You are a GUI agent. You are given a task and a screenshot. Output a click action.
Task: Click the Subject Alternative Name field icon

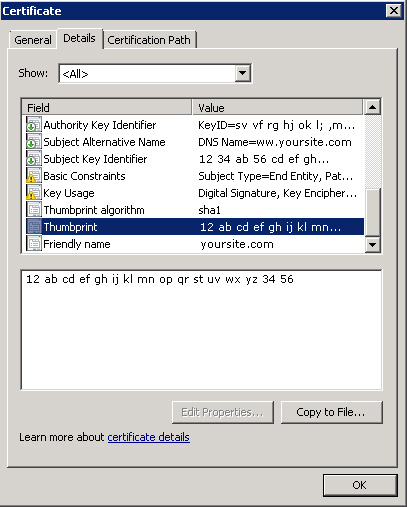pos(34,142)
